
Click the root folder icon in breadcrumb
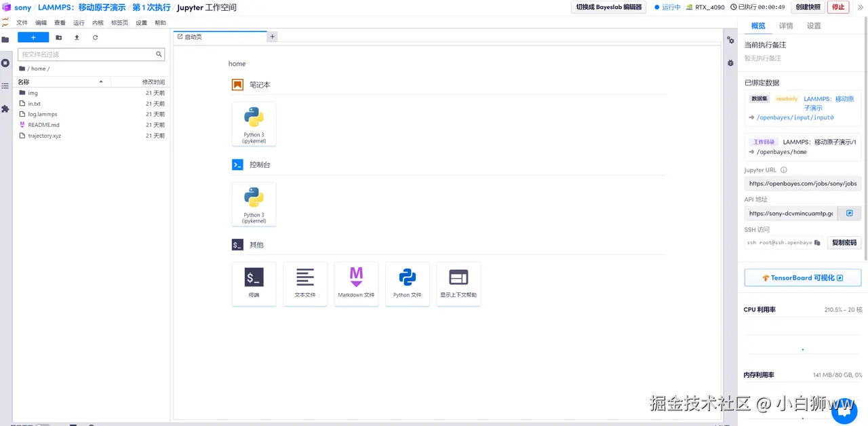(x=22, y=69)
